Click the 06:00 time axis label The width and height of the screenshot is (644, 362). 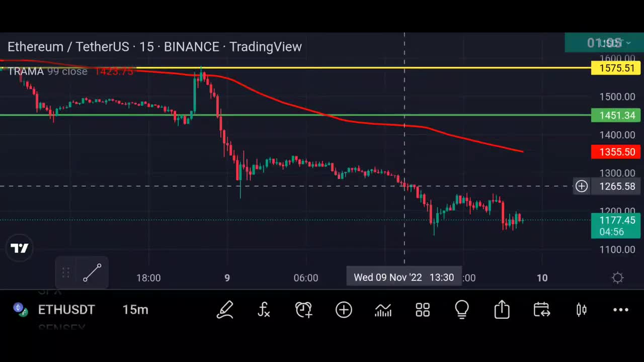(306, 278)
